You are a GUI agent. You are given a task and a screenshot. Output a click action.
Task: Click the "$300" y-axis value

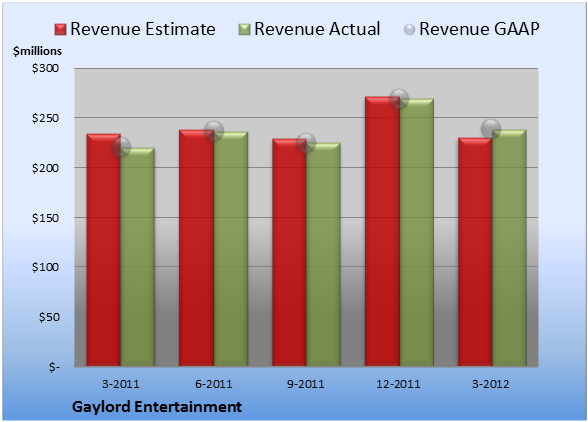tap(45, 68)
